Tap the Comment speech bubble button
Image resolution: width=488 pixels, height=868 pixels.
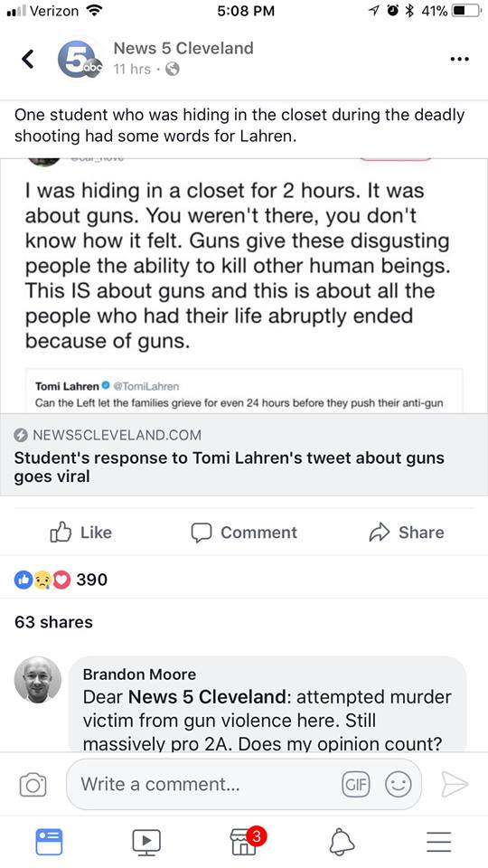[x=244, y=532]
